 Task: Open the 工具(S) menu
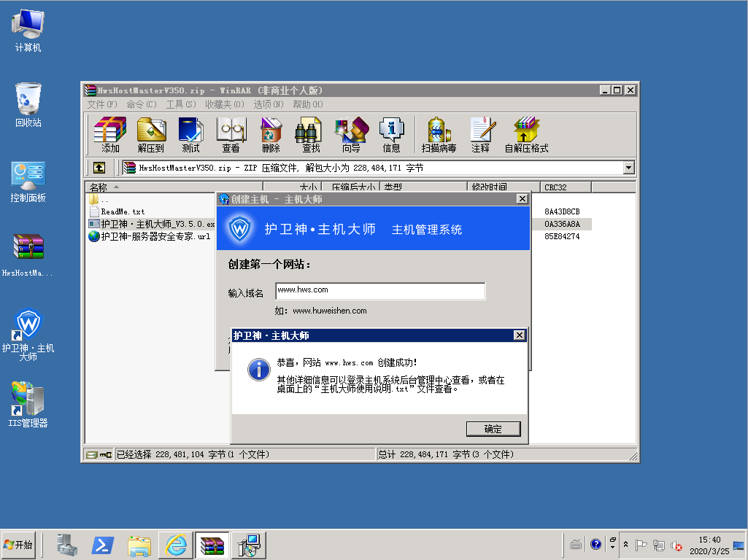181,104
